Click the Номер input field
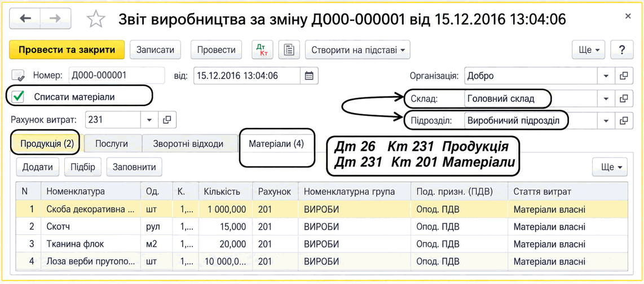The image size is (644, 284). click(x=117, y=76)
